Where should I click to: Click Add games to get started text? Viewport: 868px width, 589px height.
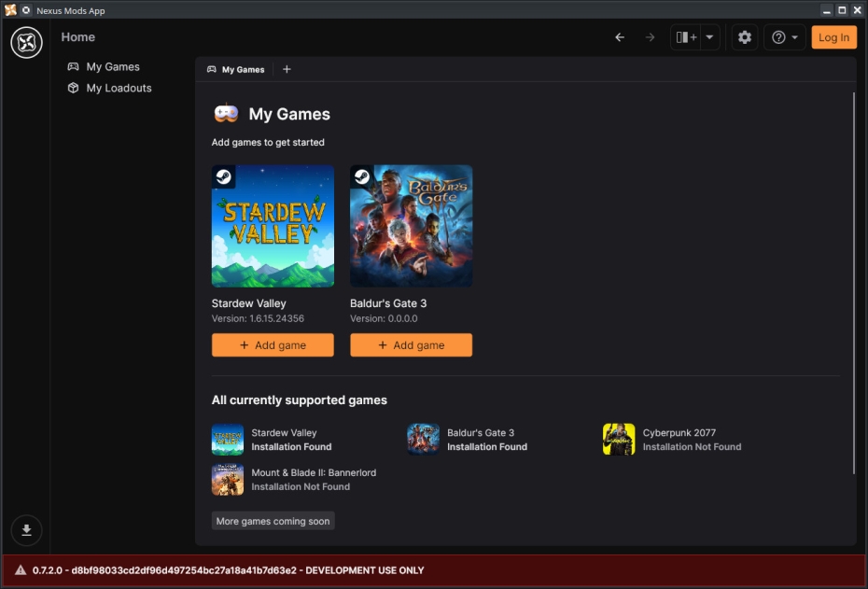[268, 142]
